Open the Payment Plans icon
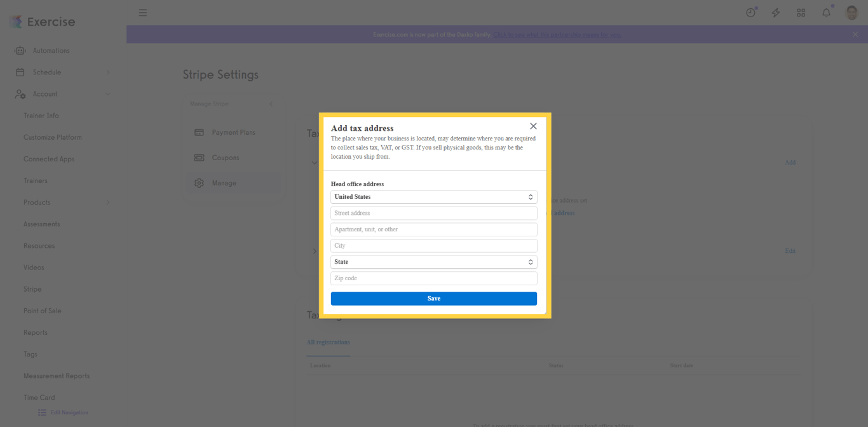The image size is (868, 427). pos(200,132)
